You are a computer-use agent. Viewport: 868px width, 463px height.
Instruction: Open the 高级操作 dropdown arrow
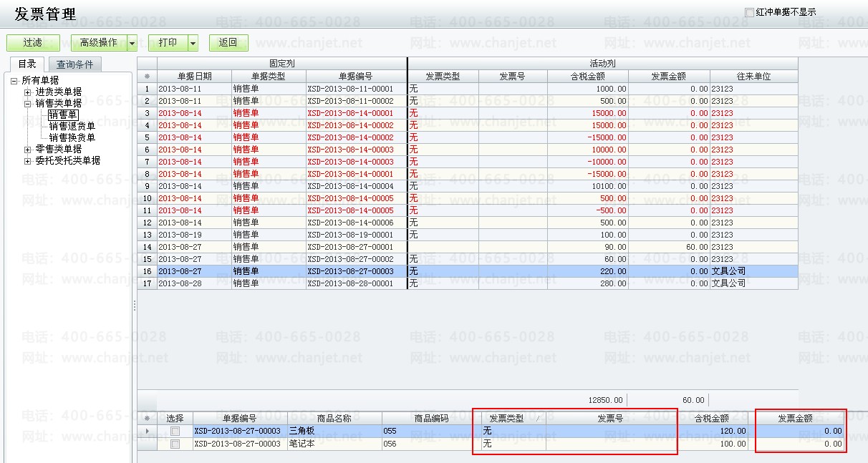point(132,44)
